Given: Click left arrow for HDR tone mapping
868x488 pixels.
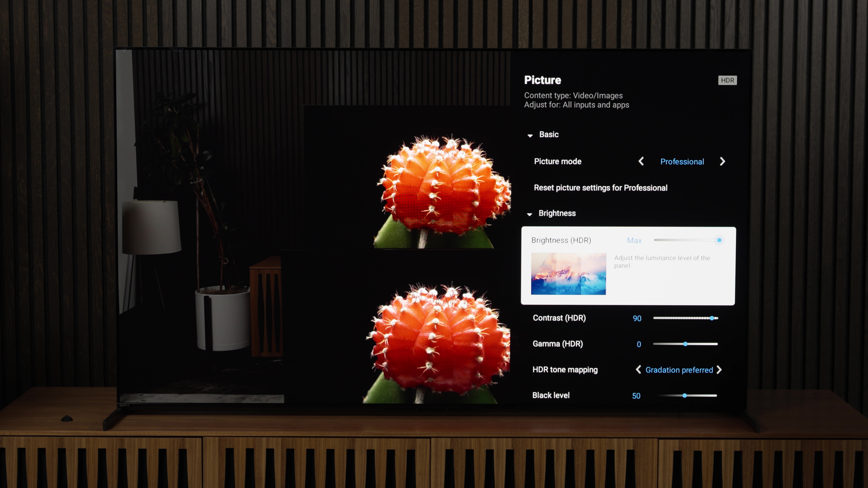Looking at the screenshot, I should 639,369.
